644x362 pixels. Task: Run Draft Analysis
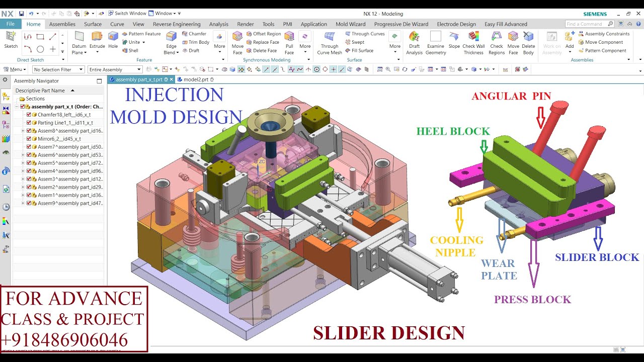[x=414, y=43]
